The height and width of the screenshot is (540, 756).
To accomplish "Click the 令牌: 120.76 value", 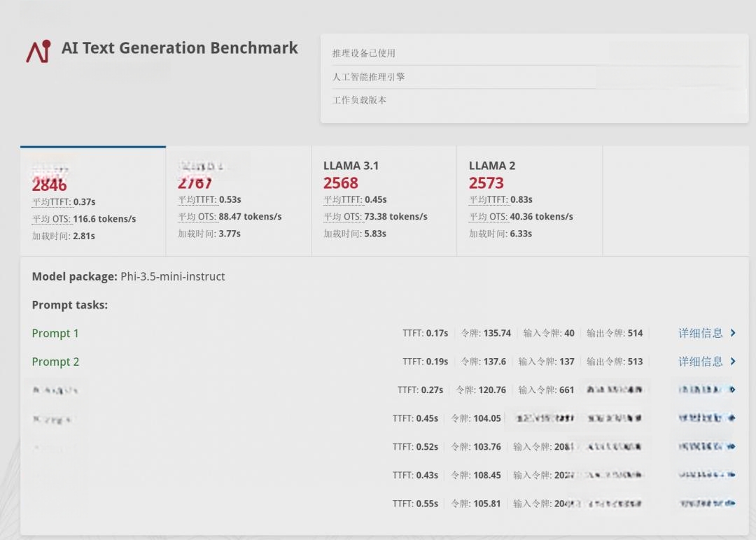I will (x=481, y=390).
